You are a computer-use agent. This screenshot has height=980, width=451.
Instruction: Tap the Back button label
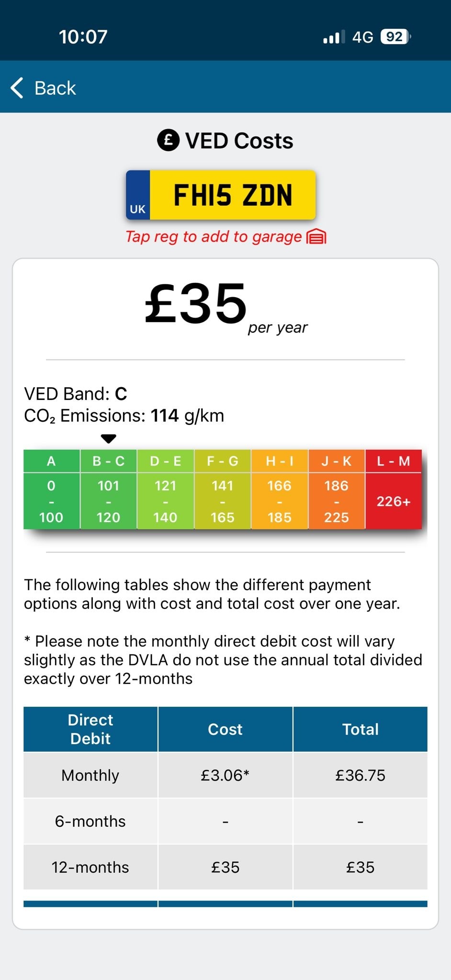coord(55,88)
